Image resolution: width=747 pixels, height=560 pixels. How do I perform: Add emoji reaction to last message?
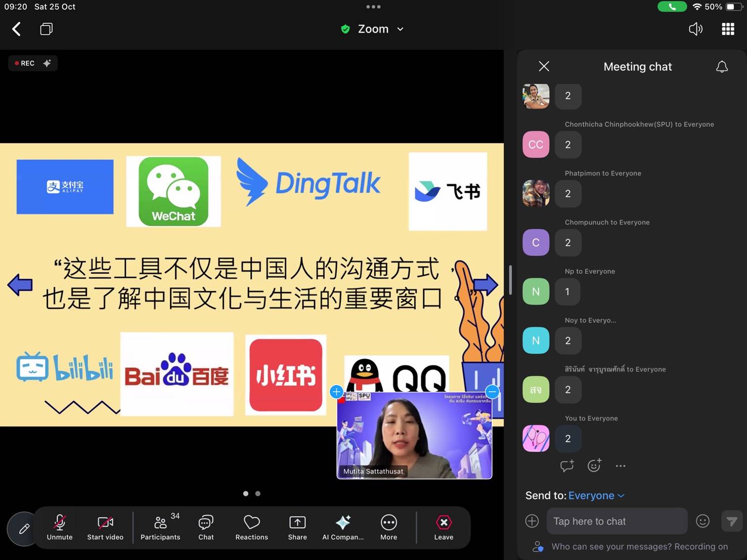(x=594, y=465)
